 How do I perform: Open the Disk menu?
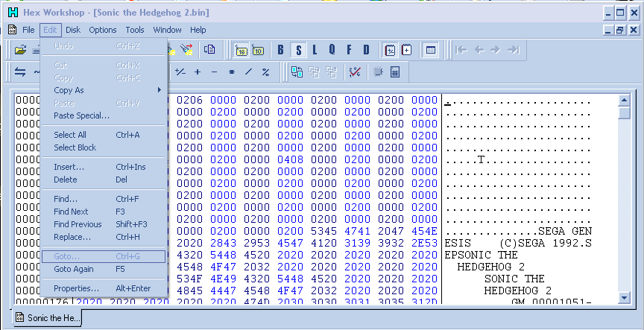pos(73,30)
